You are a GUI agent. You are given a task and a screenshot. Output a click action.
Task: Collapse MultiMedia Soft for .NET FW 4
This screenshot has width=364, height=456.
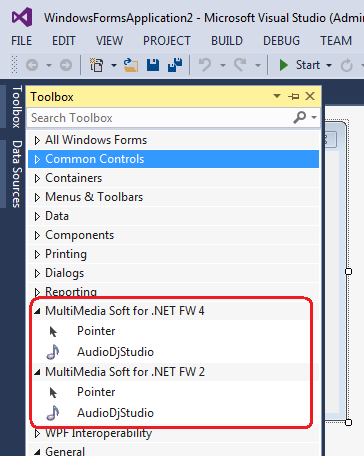click(37, 311)
